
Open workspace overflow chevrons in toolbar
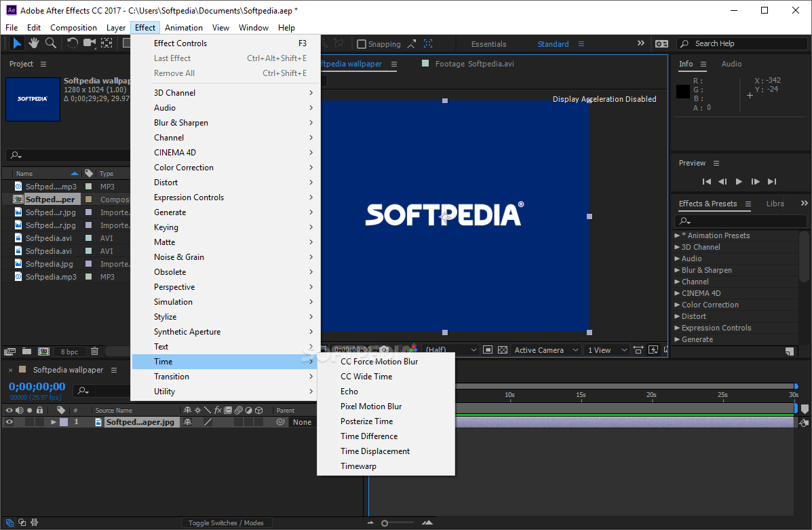pyautogui.click(x=640, y=43)
